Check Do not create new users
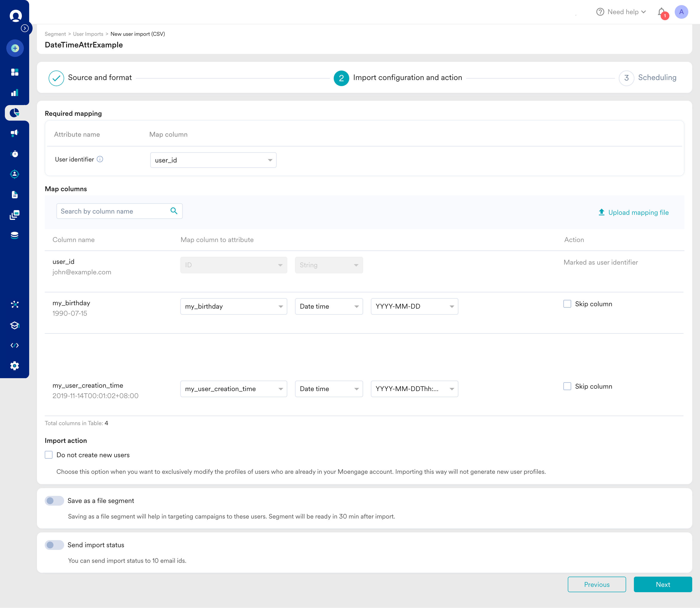The height and width of the screenshot is (608, 700). [x=49, y=455]
